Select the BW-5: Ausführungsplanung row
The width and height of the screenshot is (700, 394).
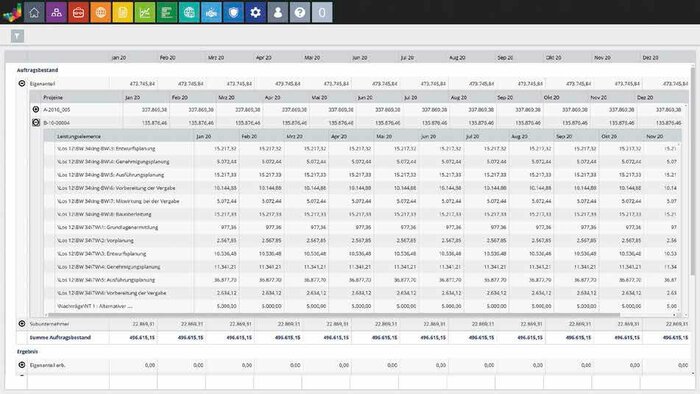point(362,175)
